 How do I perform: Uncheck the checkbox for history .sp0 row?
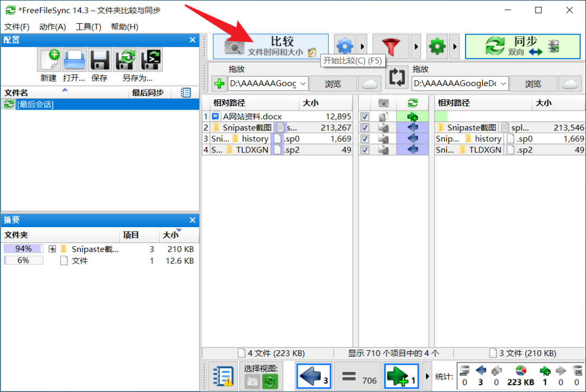pos(365,139)
